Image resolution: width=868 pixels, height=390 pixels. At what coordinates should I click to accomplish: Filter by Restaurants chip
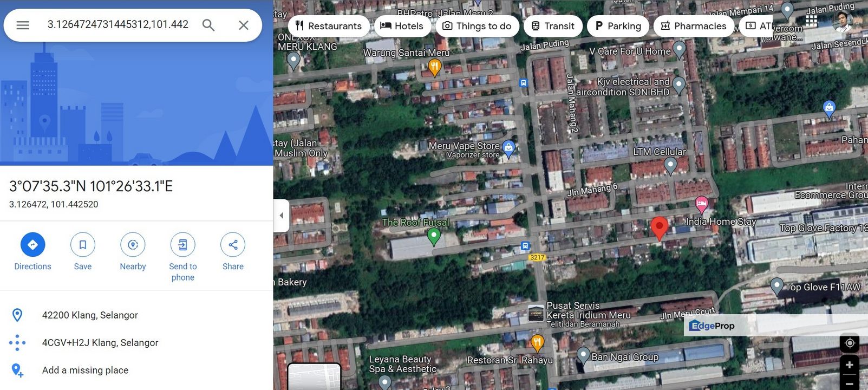[x=329, y=26]
